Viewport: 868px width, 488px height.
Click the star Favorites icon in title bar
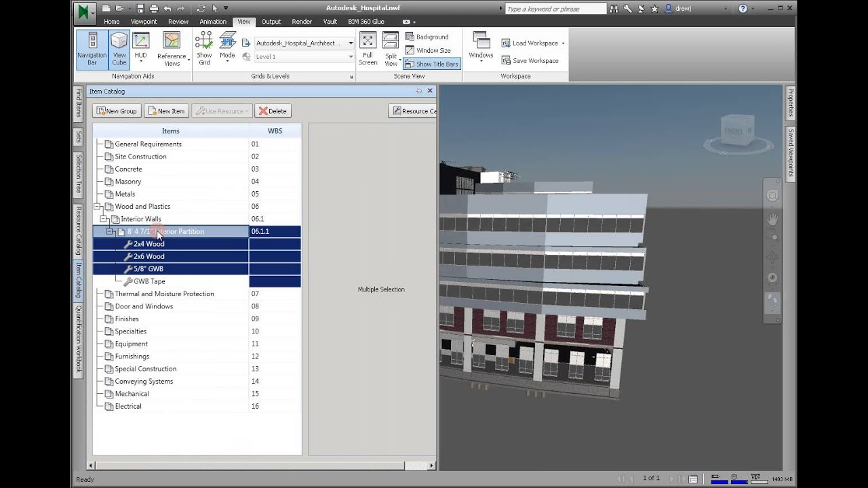coord(654,9)
